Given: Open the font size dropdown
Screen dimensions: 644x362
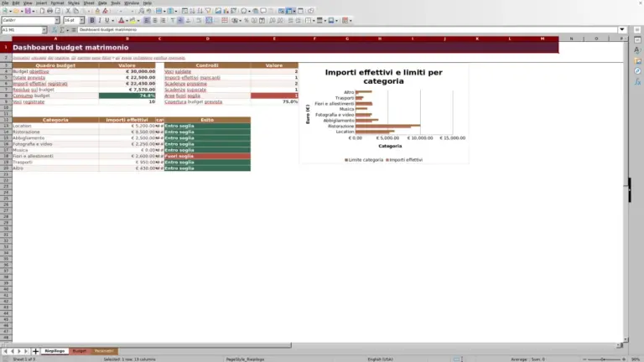Looking at the screenshot, I should [x=81, y=20].
